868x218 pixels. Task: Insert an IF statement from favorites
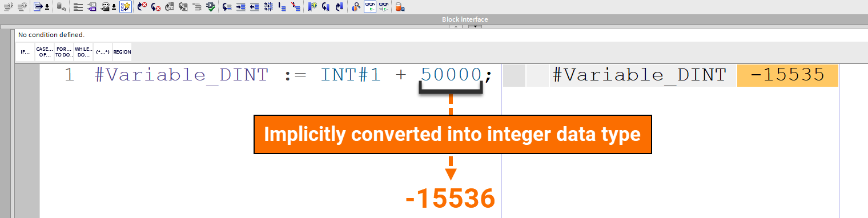pos(25,52)
